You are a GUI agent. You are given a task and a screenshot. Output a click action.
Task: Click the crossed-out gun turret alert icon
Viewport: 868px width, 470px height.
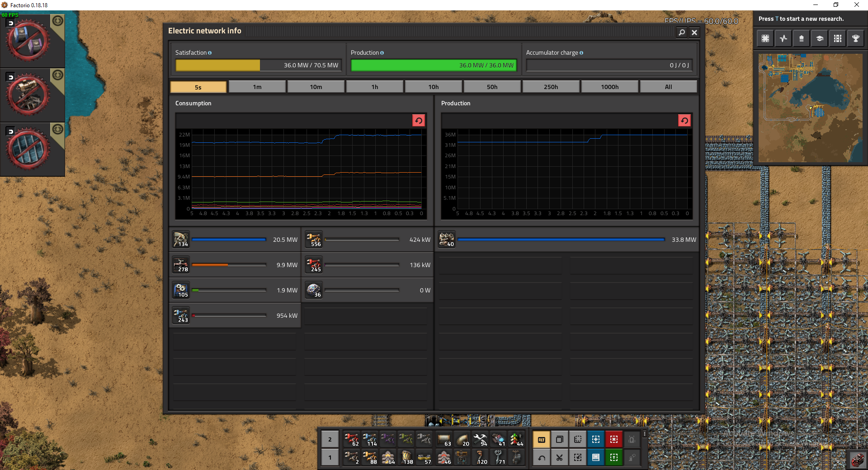pyautogui.click(x=28, y=95)
